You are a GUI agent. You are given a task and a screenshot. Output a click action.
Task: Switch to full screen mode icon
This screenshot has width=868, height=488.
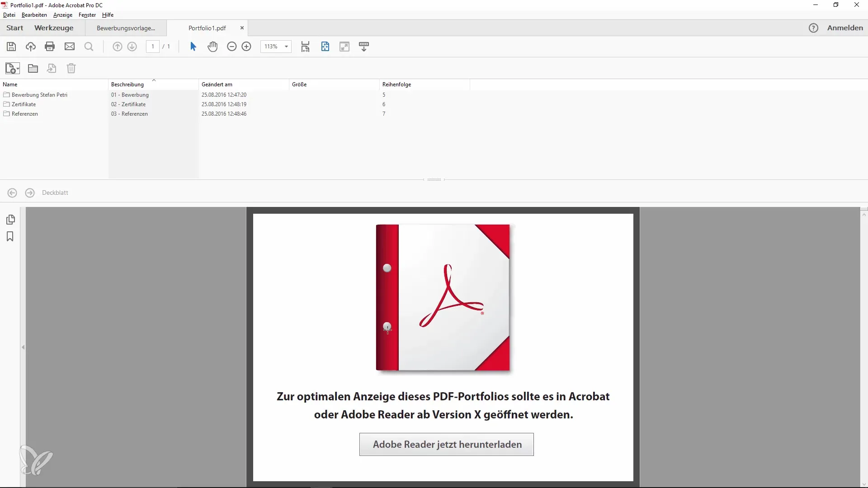coord(344,47)
